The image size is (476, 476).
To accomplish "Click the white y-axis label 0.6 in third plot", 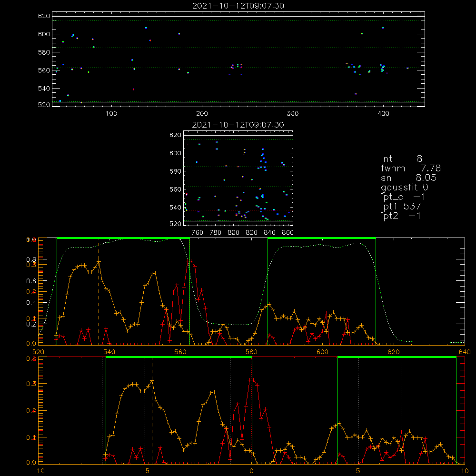I will tap(31, 281).
